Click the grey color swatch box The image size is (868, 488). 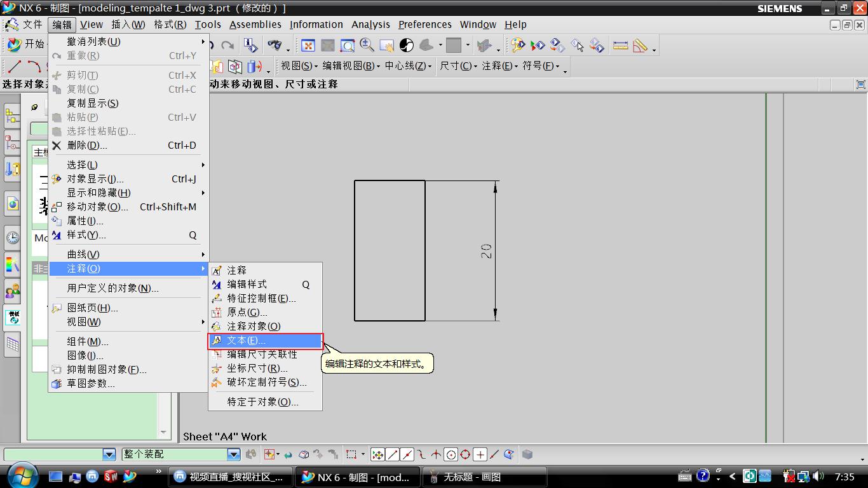453,45
